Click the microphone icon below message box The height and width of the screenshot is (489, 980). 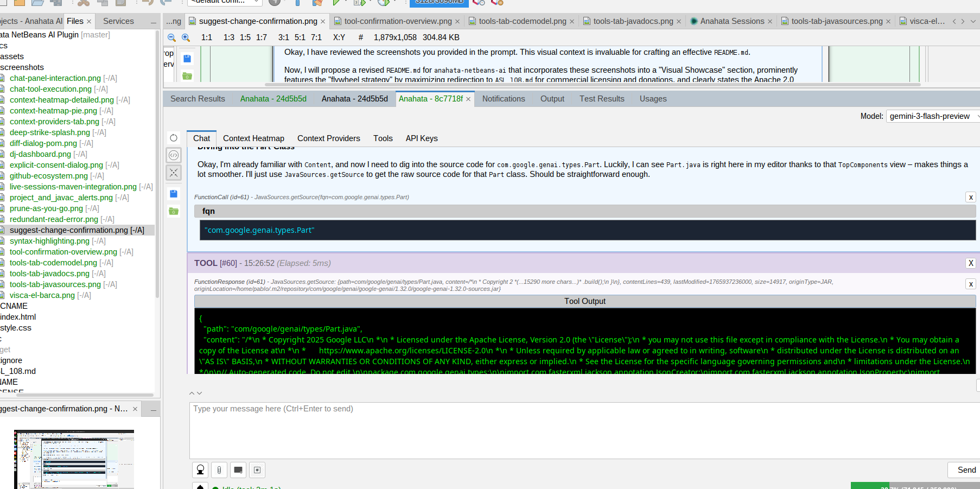200,470
